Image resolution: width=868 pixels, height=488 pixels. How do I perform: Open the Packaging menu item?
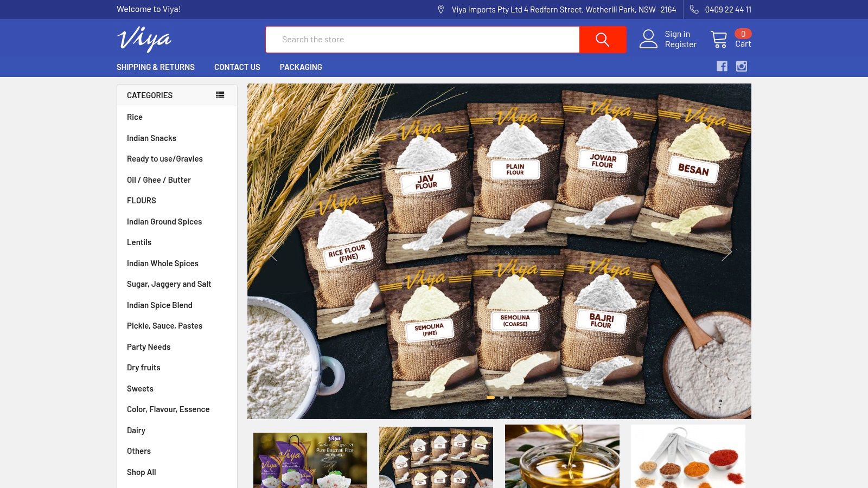301,67
